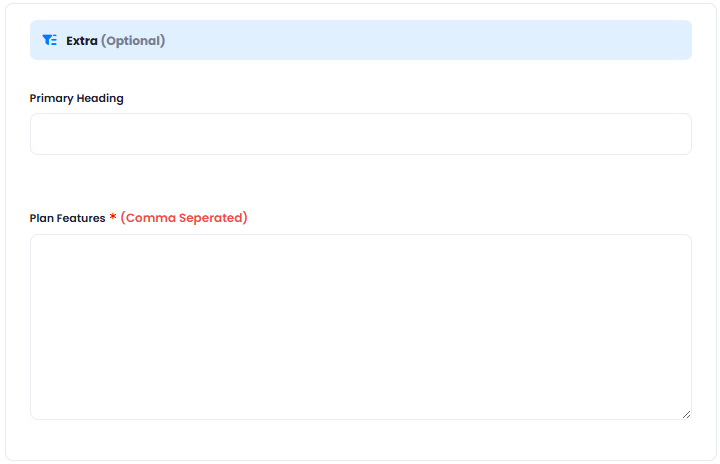Focus the Primary Heading input field
The image size is (720, 464).
[x=360, y=134]
